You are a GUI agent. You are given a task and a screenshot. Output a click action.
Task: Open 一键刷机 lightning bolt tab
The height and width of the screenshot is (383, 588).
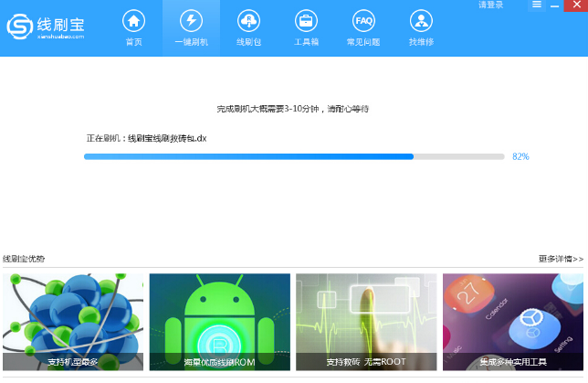[x=191, y=27]
